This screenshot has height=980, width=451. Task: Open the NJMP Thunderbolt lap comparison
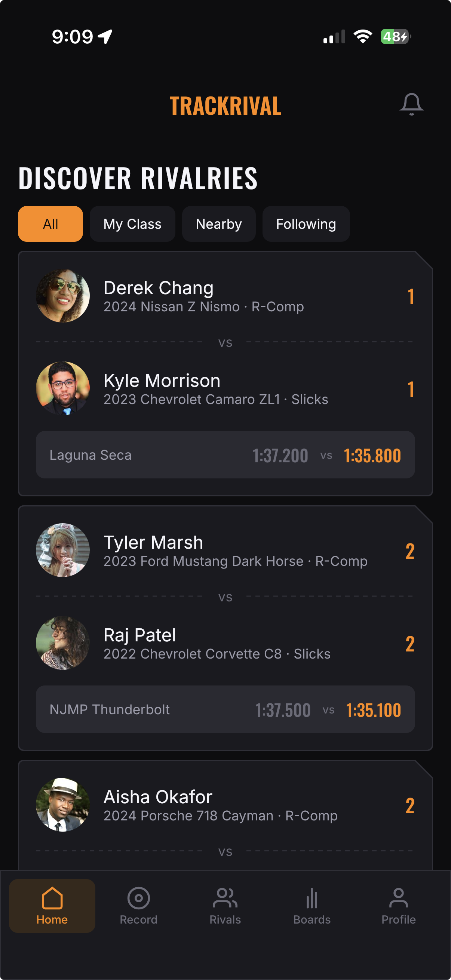(225, 709)
